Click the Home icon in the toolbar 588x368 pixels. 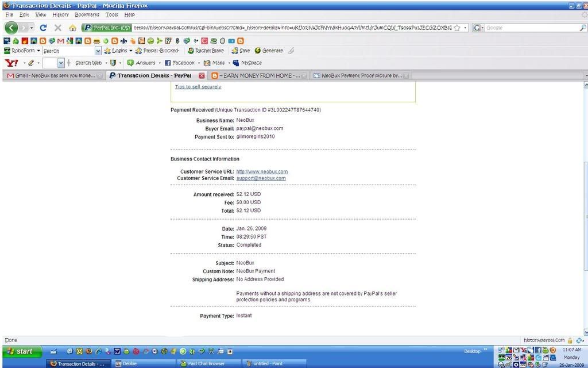(x=72, y=28)
